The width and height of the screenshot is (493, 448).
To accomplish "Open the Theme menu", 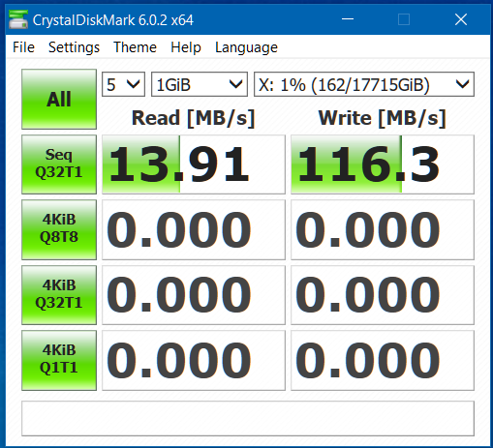I will tap(135, 47).
